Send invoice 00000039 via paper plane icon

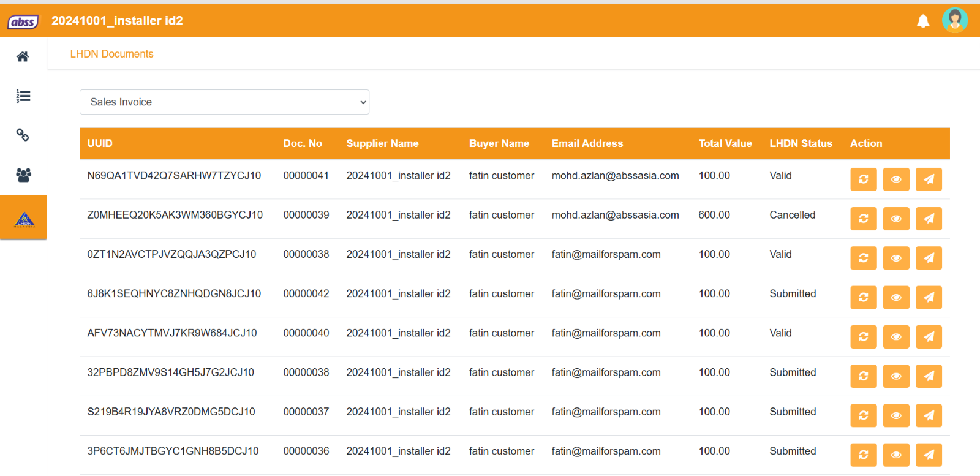pyautogui.click(x=929, y=219)
